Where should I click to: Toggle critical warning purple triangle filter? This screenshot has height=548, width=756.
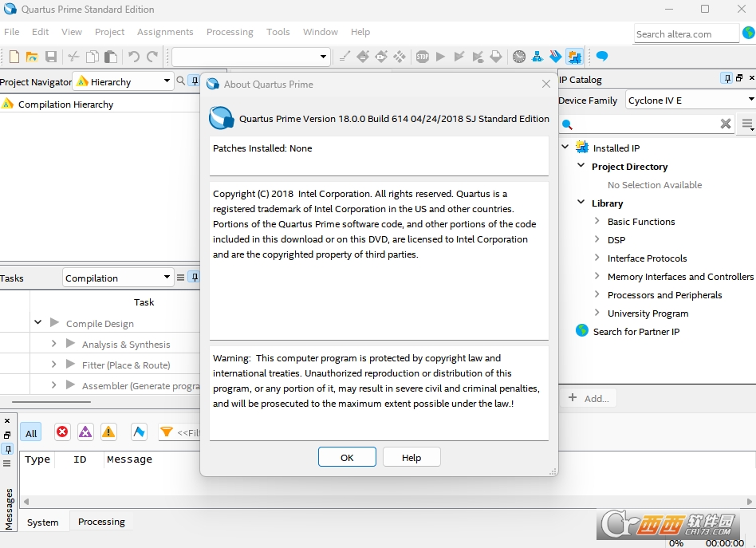click(x=85, y=432)
